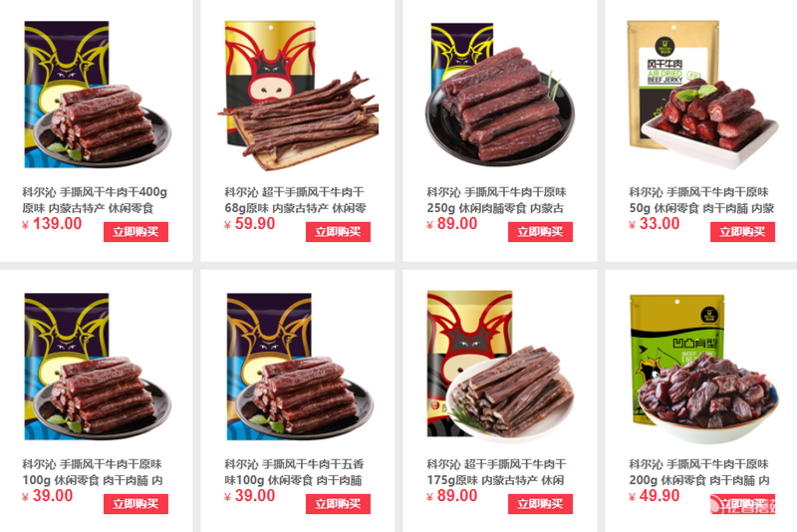The image size is (797, 532).
Task: View the green bag 凹凸有型 jerky image
Action: tap(703, 367)
